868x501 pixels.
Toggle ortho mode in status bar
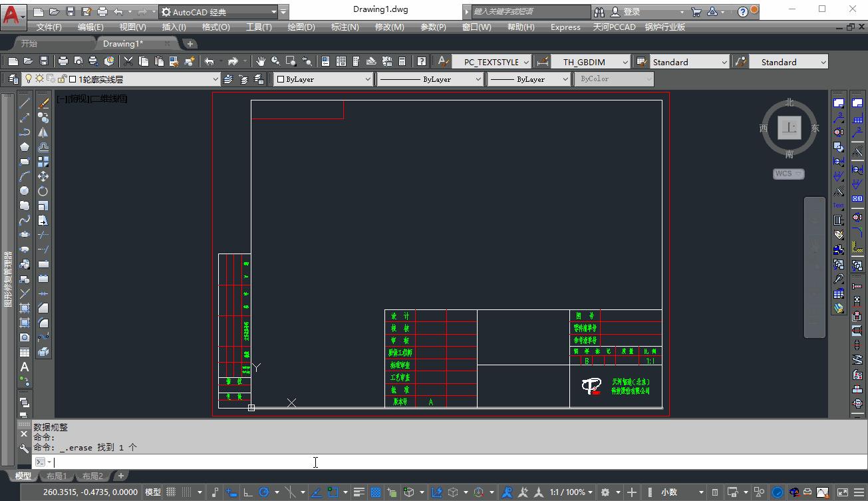pos(248,492)
